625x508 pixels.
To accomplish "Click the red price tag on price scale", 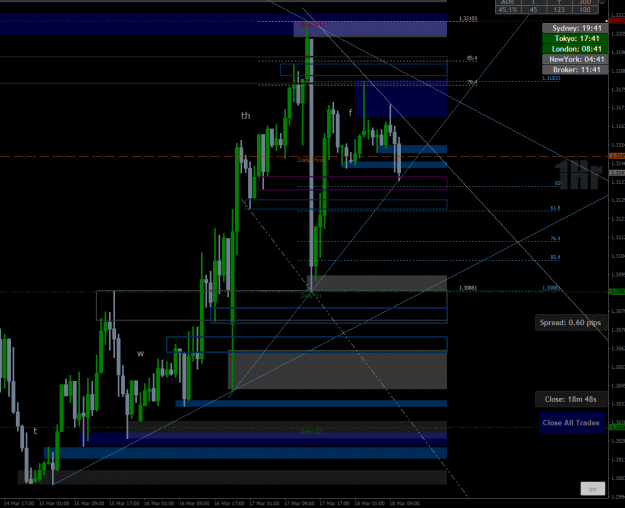I will coord(617,21).
